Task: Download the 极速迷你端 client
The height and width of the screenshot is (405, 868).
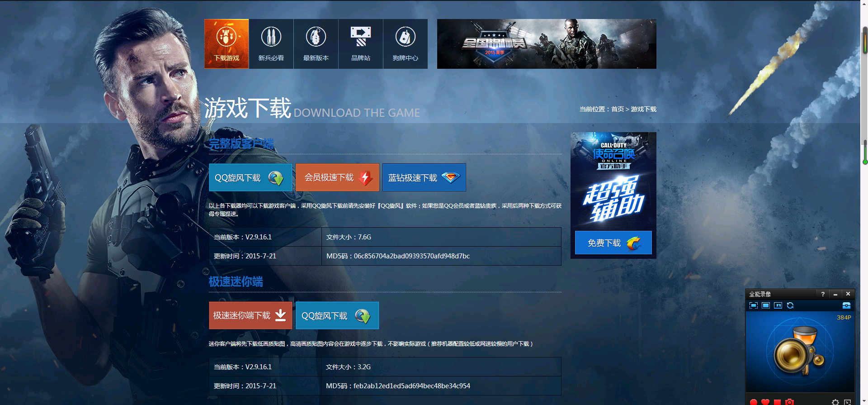Action: click(250, 315)
